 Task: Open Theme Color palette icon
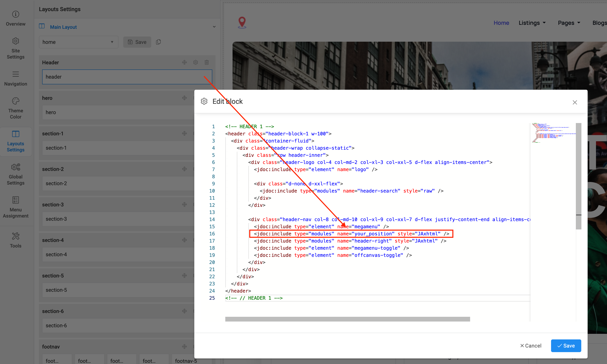[16, 101]
